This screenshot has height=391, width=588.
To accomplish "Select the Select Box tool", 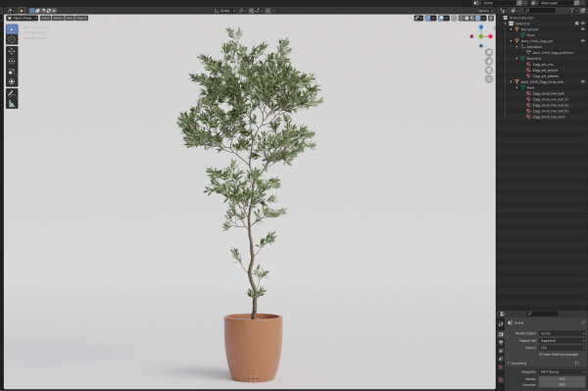I will pyautogui.click(x=12, y=29).
